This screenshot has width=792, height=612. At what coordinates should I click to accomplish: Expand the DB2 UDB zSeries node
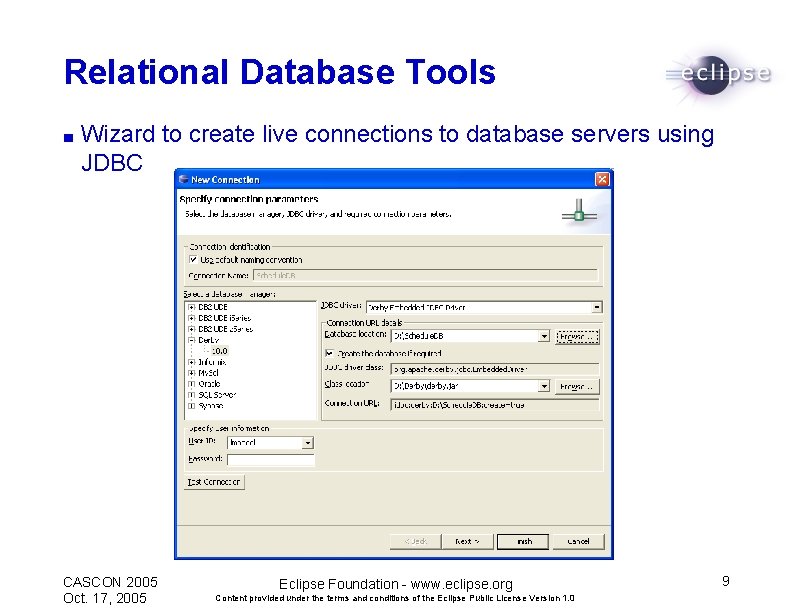pos(191,329)
